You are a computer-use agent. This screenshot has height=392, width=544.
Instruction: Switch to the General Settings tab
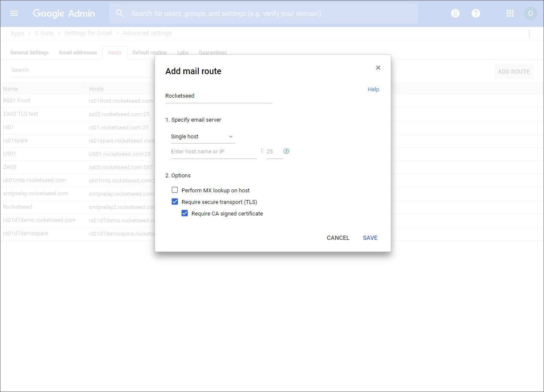pyautogui.click(x=29, y=53)
